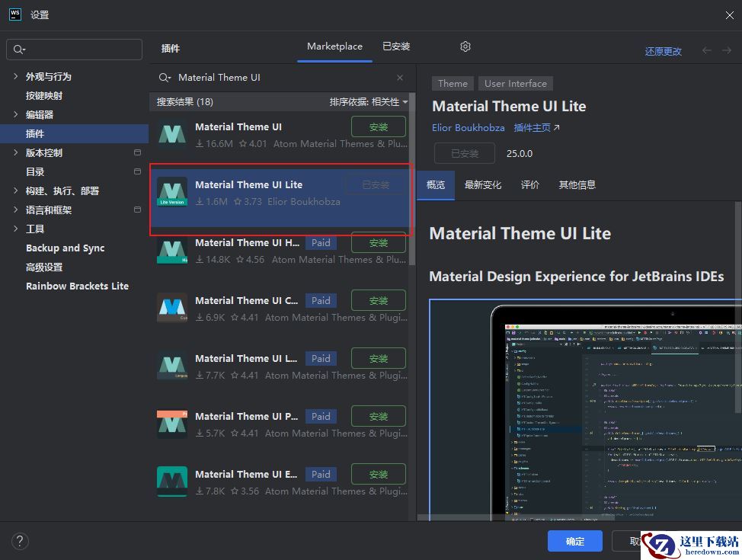Viewport: 742px width, 560px height.
Task: Click the Paid badge on Material Theme UI P...
Action: (x=321, y=416)
